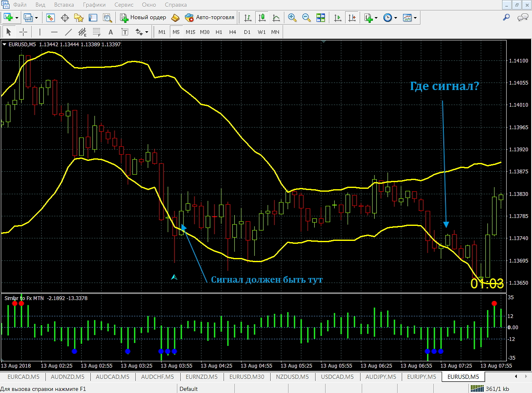
Task: Insert a text label tool
Action: pos(125,32)
